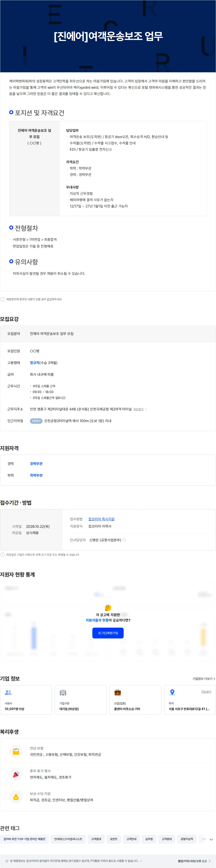This screenshot has width=216, height=868.
Task: Click the 잡코리아 즉시지원 link
Action: point(101,519)
